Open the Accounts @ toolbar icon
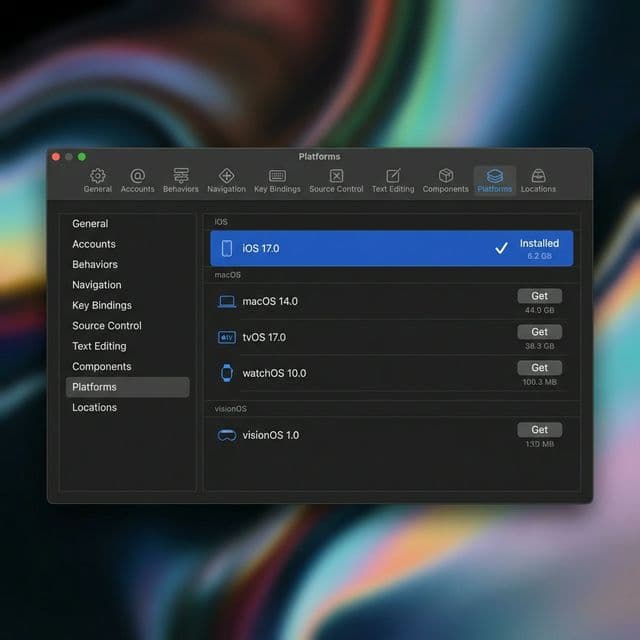Screen dimensions: 640x640 click(138, 180)
